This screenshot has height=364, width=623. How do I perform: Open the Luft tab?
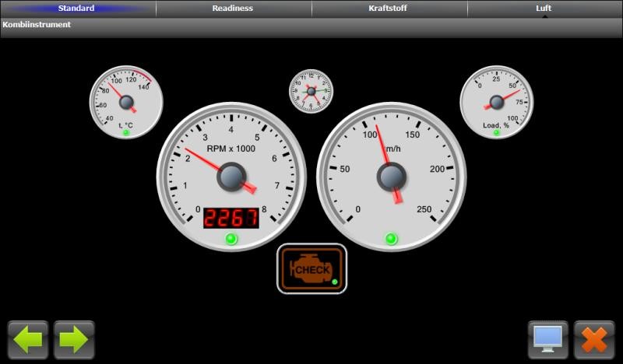544,9
